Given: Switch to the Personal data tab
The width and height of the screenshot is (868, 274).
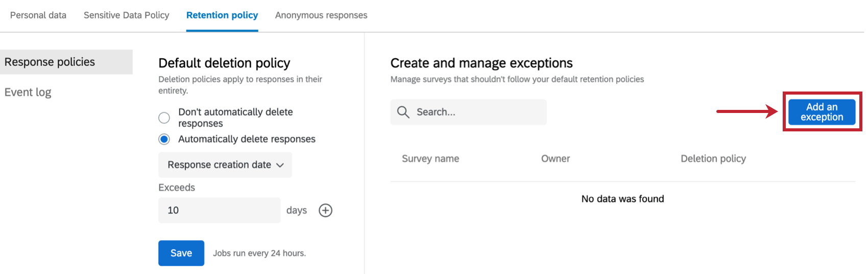Looking at the screenshot, I should click(38, 15).
